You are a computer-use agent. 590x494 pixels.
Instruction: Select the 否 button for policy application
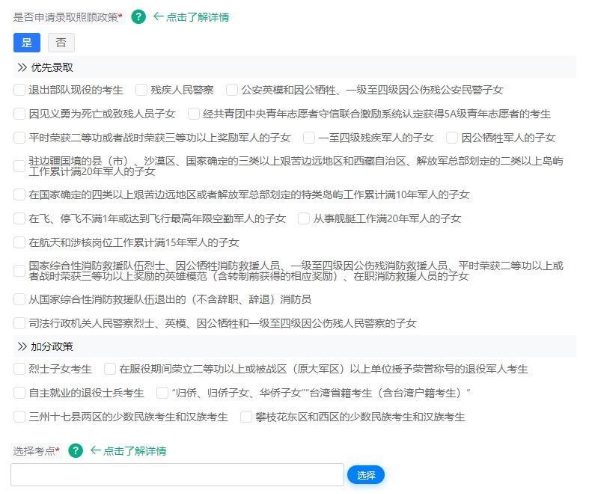(61, 43)
